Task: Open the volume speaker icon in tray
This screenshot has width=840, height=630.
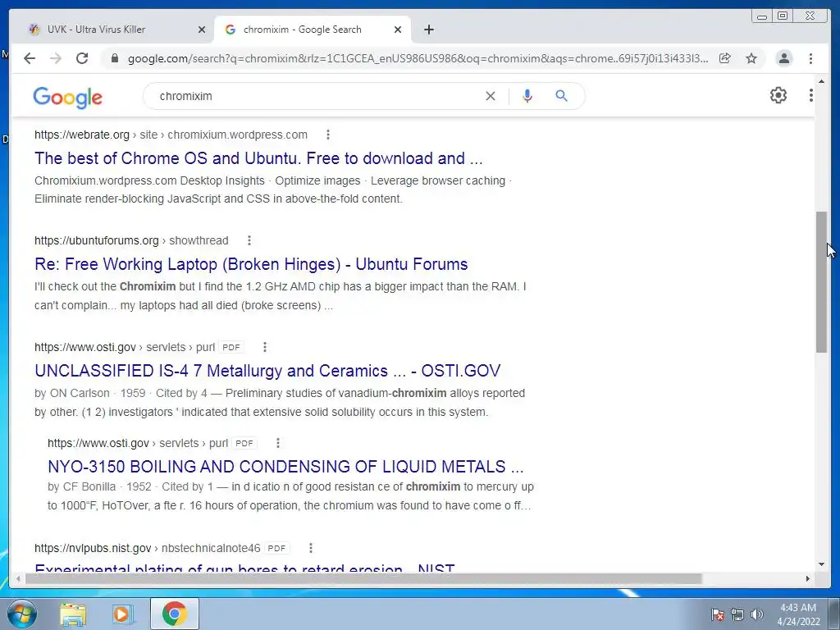Action: [757, 614]
